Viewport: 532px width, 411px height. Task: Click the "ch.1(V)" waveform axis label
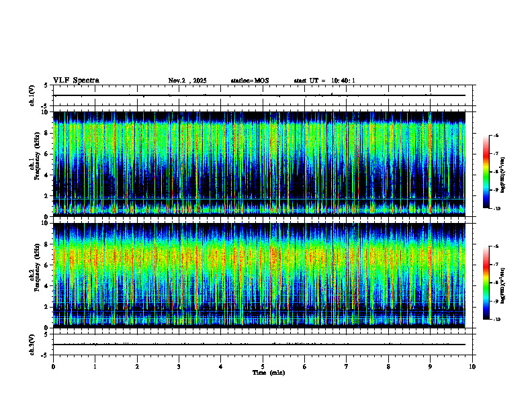coord(32,95)
